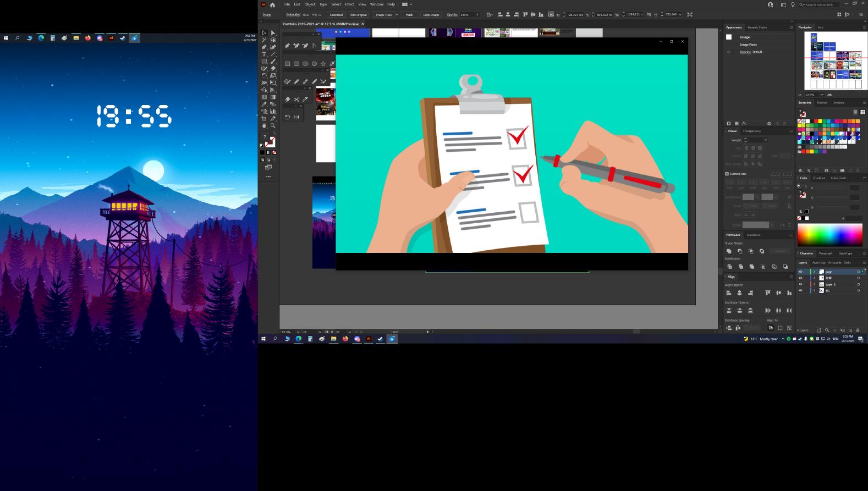The height and width of the screenshot is (491, 868).
Task: Select the Star shape tool
Action: (323, 64)
